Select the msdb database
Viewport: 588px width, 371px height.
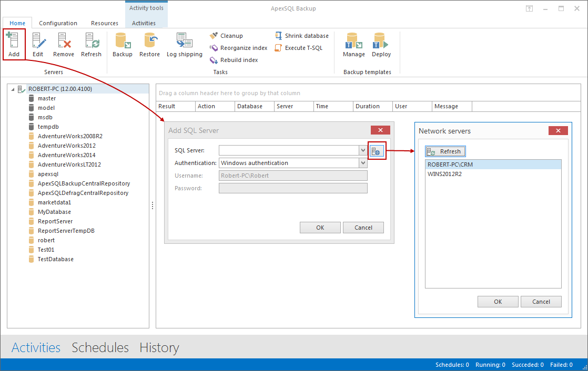(45, 117)
